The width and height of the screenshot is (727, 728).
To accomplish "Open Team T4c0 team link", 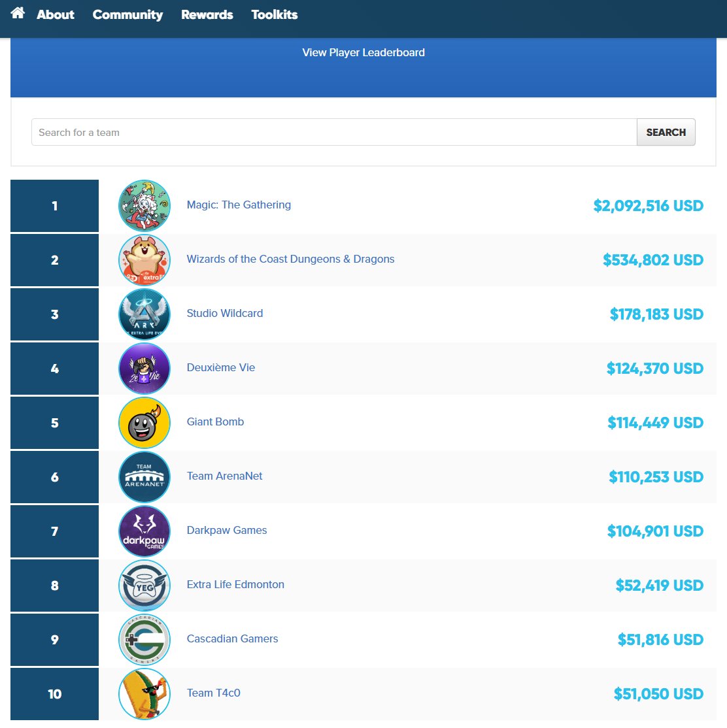I will [x=213, y=693].
